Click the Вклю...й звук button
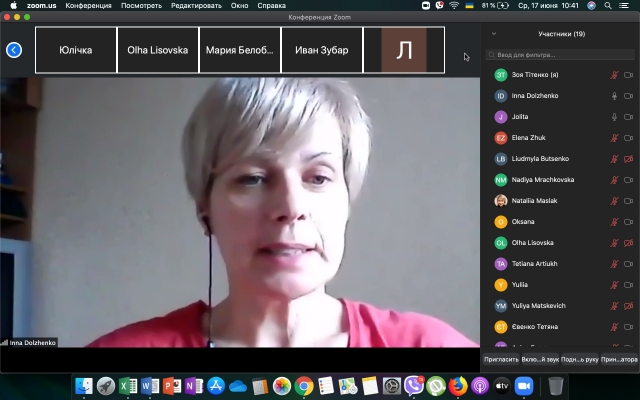This screenshot has width=640, height=400. pyautogui.click(x=540, y=360)
